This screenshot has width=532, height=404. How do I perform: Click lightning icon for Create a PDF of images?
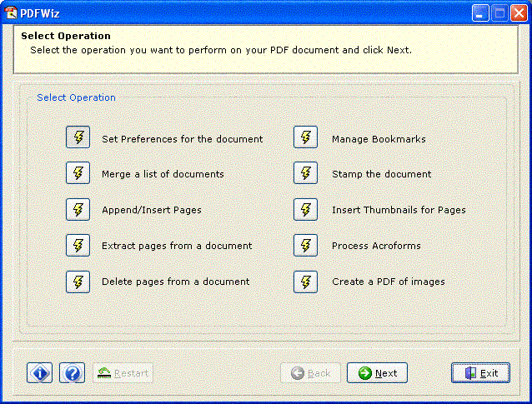(305, 282)
